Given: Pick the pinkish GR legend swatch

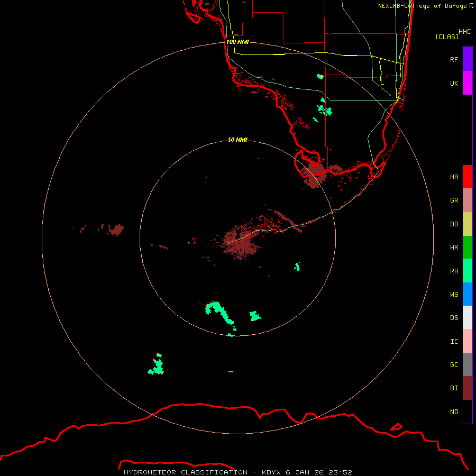Looking at the screenshot, I should 467,200.
